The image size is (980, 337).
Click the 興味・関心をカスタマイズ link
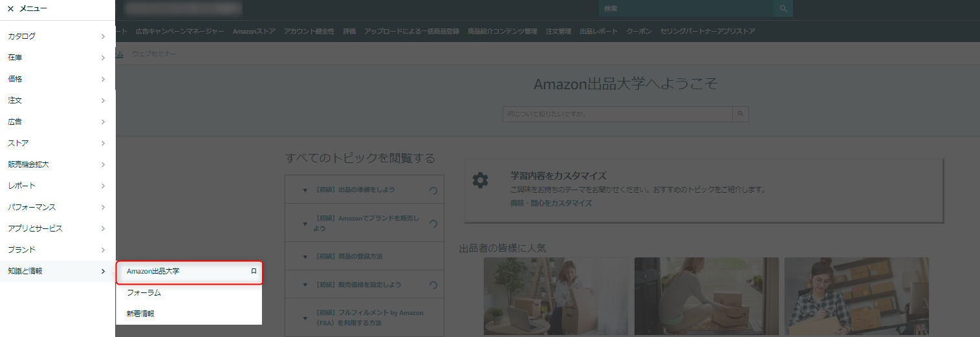click(551, 203)
